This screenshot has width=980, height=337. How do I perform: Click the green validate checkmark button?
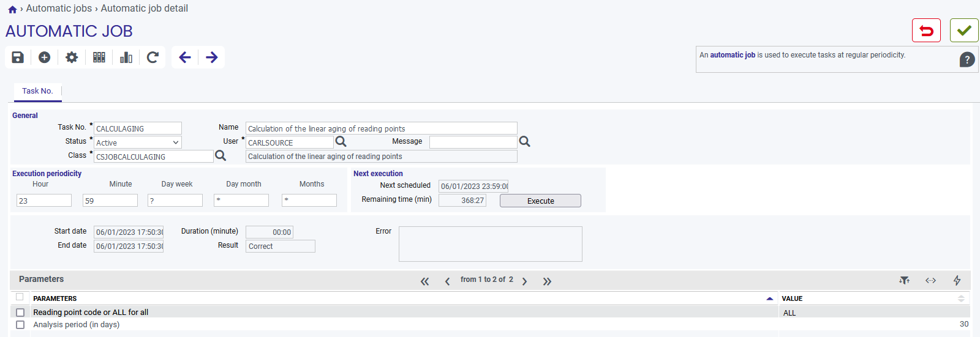tap(964, 31)
